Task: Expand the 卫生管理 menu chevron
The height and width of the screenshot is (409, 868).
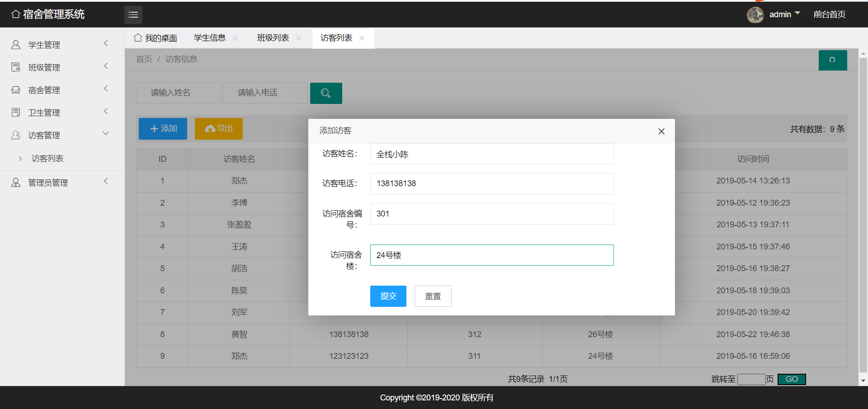Action: tap(106, 111)
